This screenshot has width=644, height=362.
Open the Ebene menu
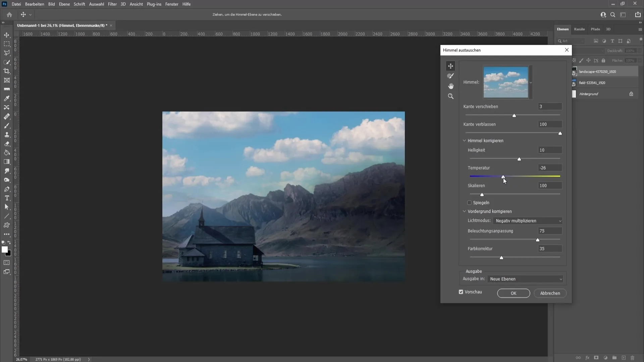click(x=64, y=4)
